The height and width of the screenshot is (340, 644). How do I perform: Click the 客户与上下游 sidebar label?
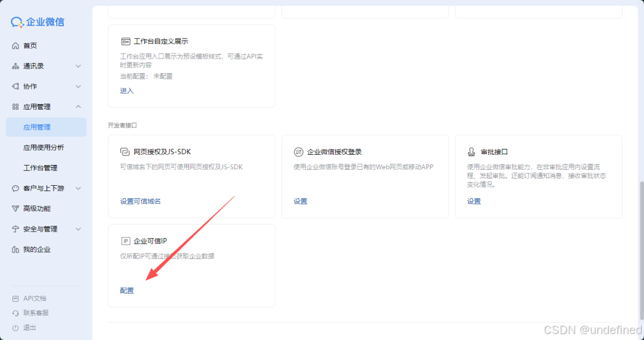(x=44, y=188)
